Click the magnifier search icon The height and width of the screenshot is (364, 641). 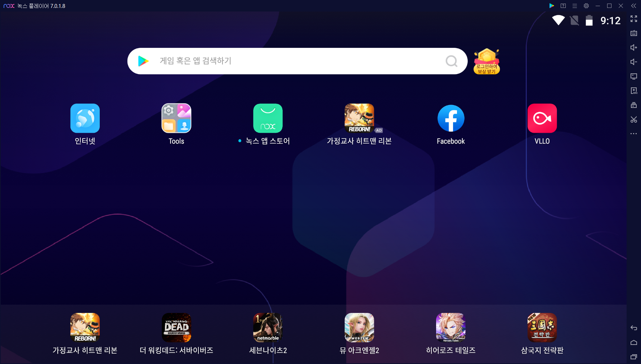452,61
